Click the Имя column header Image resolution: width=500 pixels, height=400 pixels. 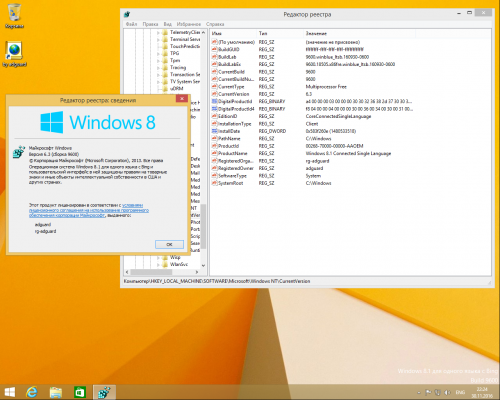click(233, 33)
